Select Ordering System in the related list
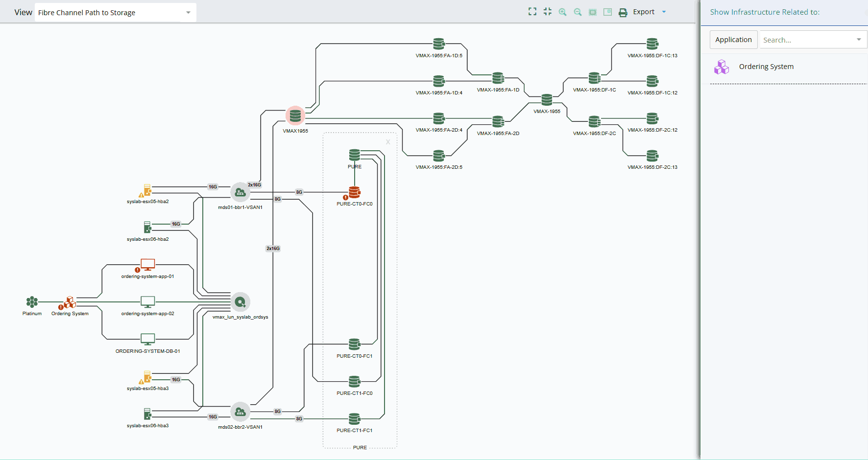The image size is (868, 460). point(766,67)
